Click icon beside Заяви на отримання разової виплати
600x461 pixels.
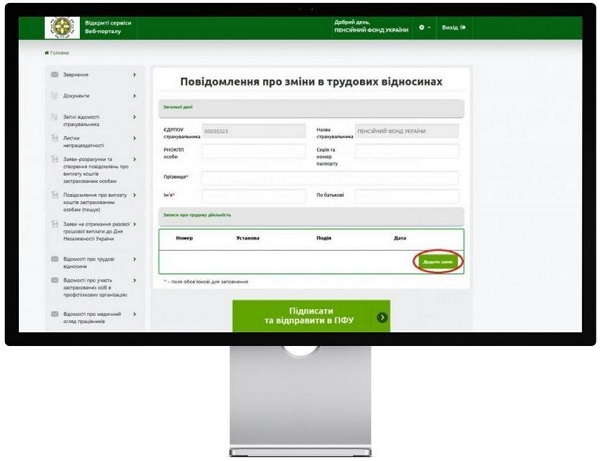(55, 224)
